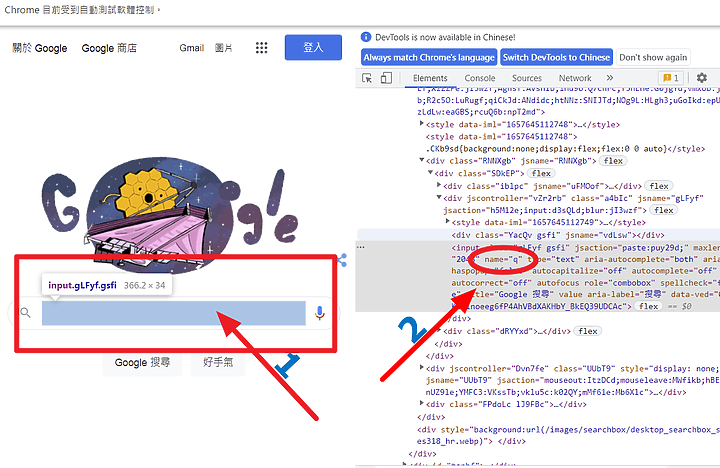720x468 pixels.
Task: Open the Google 商店 link
Action: coord(109,48)
